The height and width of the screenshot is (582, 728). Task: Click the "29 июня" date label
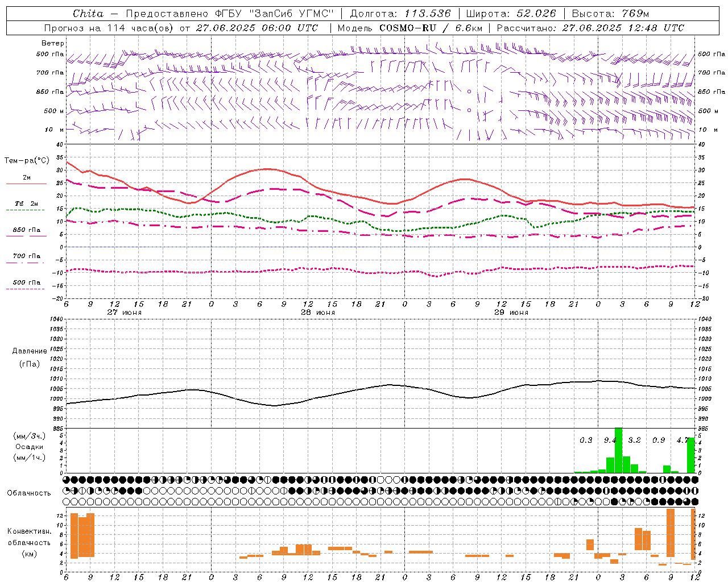[x=511, y=313]
